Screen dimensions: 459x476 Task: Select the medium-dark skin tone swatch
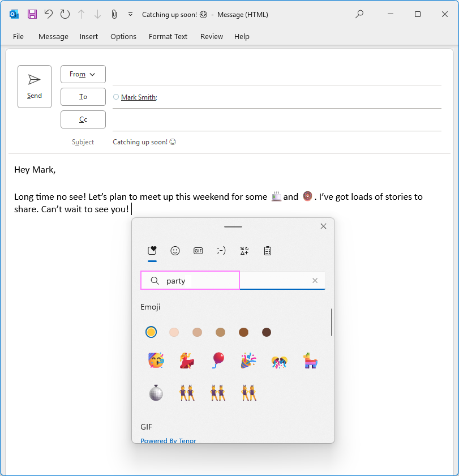pos(243,332)
